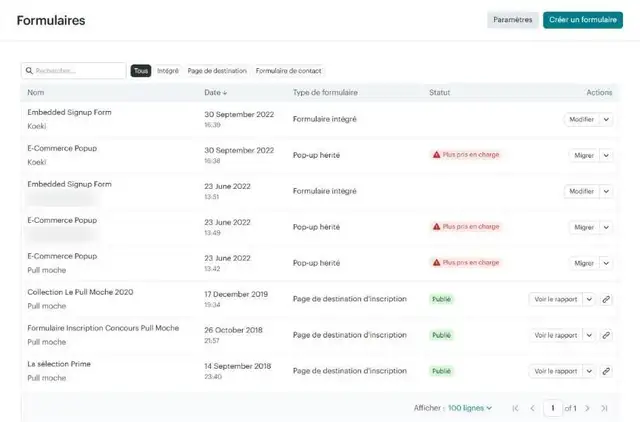Click the page number input box
The height and width of the screenshot is (422, 640).
pos(553,408)
